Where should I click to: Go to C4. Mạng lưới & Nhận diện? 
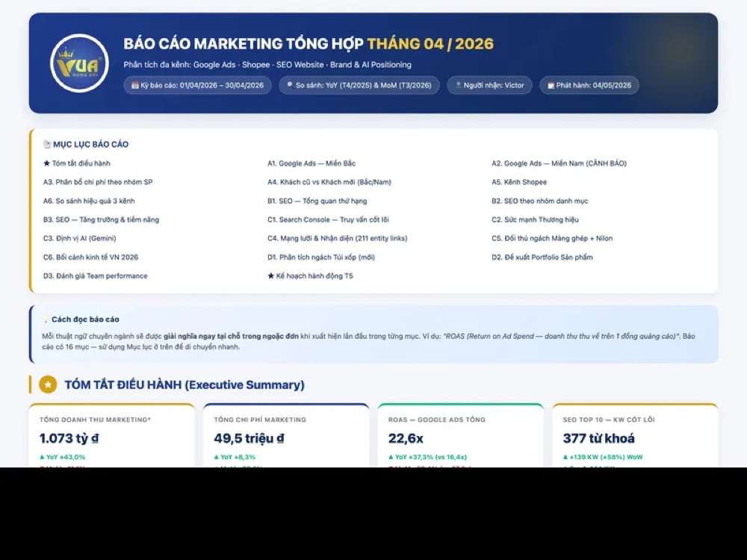(x=338, y=238)
